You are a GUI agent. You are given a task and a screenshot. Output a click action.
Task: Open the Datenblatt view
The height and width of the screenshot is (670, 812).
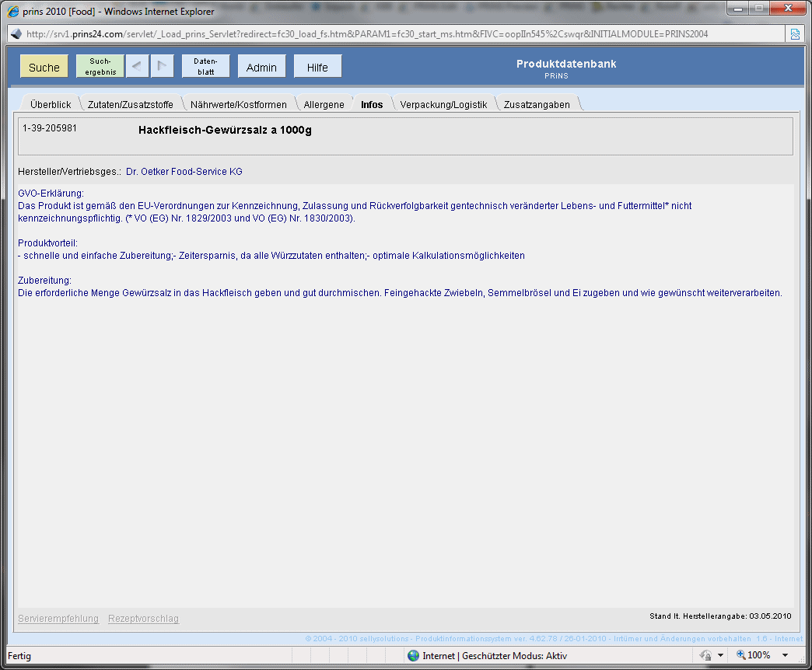coord(205,67)
